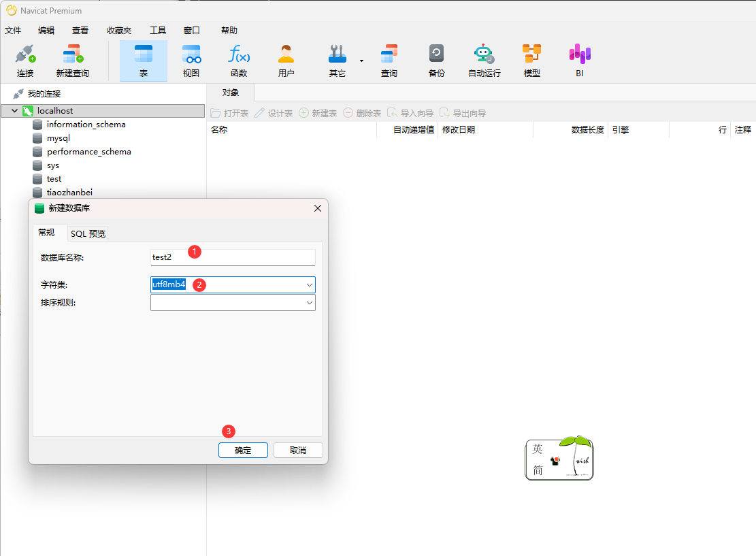Image resolution: width=756 pixels, height=556 pixels.
Task: Open the 编辑 (Edit) menu
Action: [x=46, y=31]
